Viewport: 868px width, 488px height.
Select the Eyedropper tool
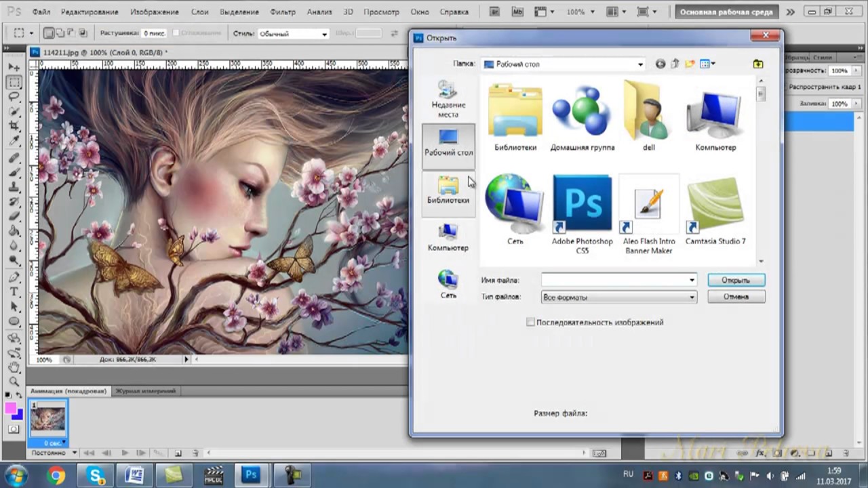(14, 141)
